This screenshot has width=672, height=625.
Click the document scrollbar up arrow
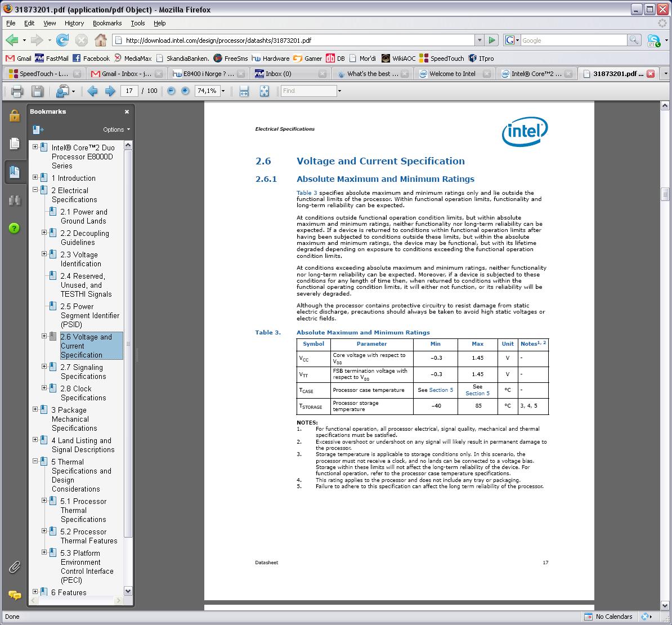665,105
